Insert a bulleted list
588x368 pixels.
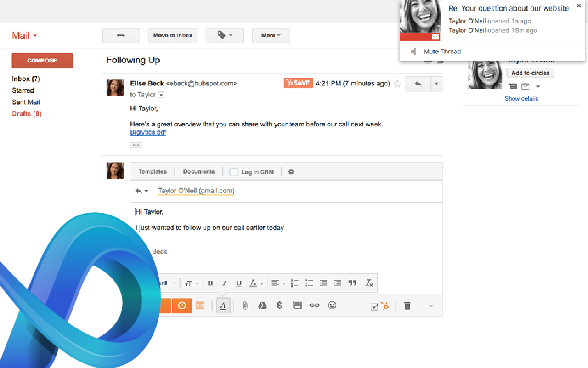pos(309,283)
